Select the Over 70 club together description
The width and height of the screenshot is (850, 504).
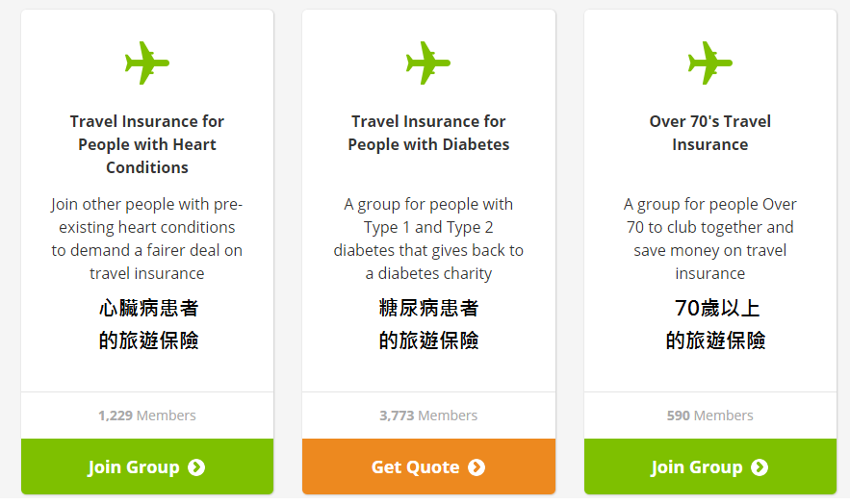click(x=710, y=239)
